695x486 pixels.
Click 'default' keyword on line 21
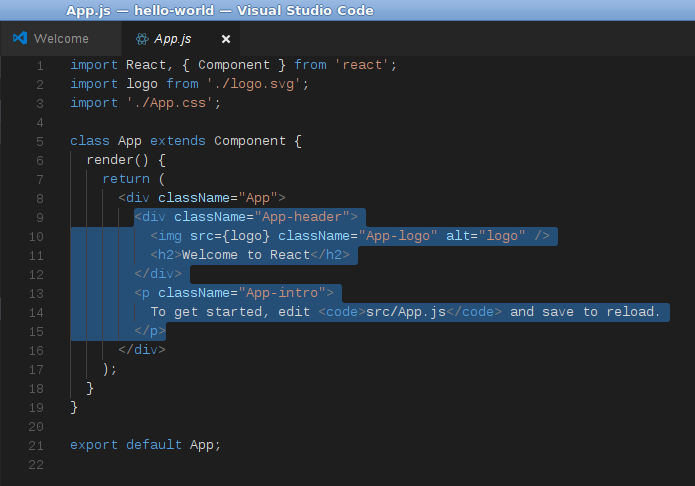(x=154, y=445)
